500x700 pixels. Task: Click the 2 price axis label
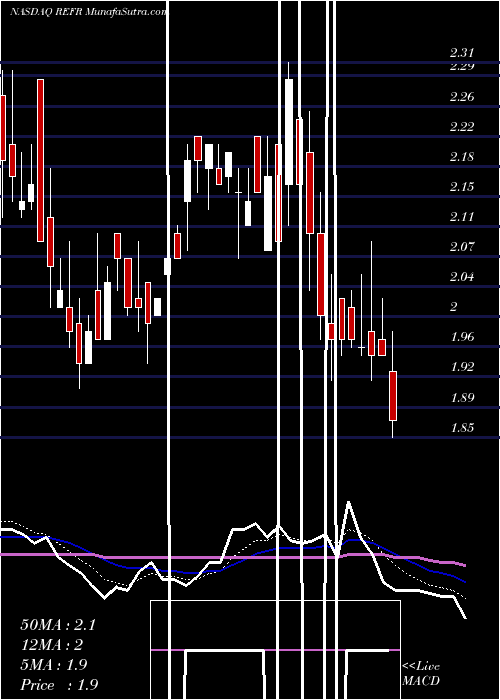click(x=454, y=306)
